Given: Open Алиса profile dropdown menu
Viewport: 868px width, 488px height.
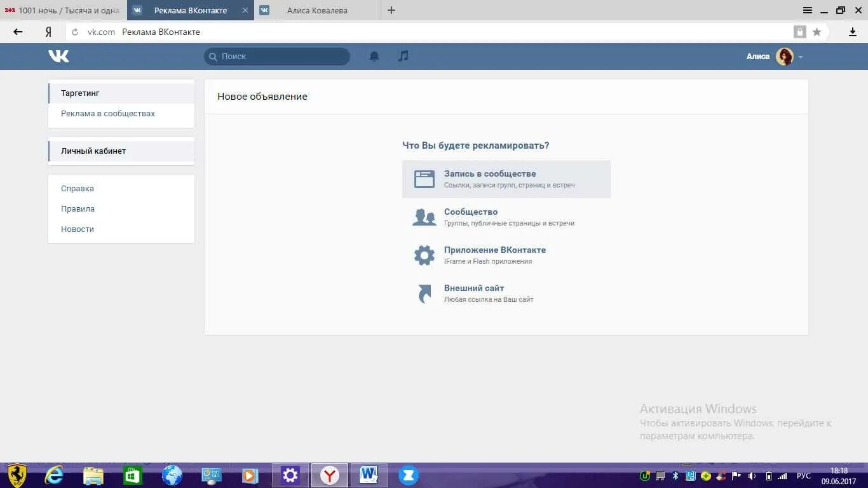Looking at the screenshot, I should 801,57.
